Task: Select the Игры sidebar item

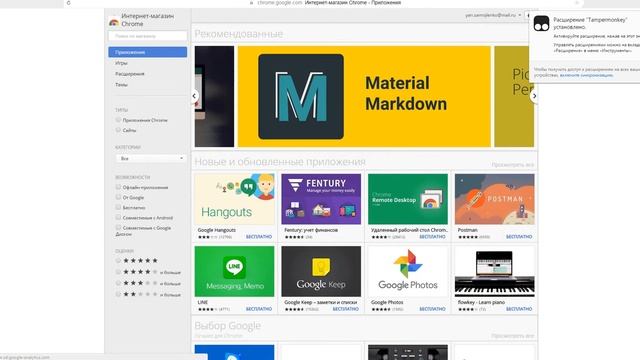Action: tap(121, 63)
